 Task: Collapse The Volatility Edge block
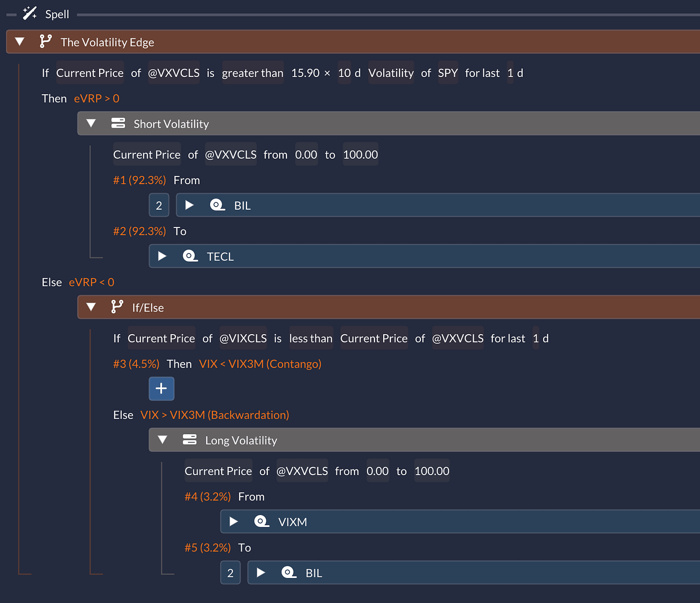[x=20, y=42]
